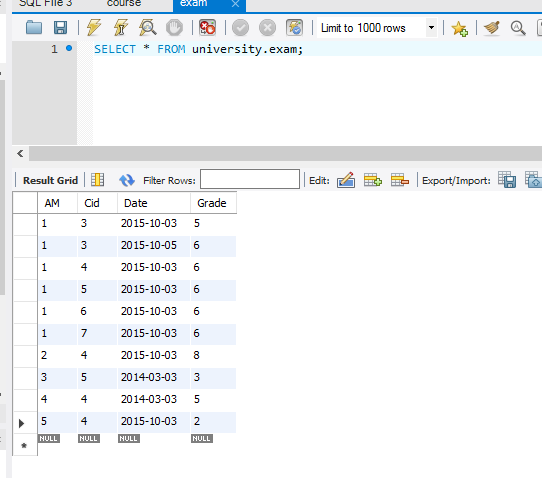Select Grade cell 8
The height and width of the screenshot is (478, 542).
pos(213,355)
